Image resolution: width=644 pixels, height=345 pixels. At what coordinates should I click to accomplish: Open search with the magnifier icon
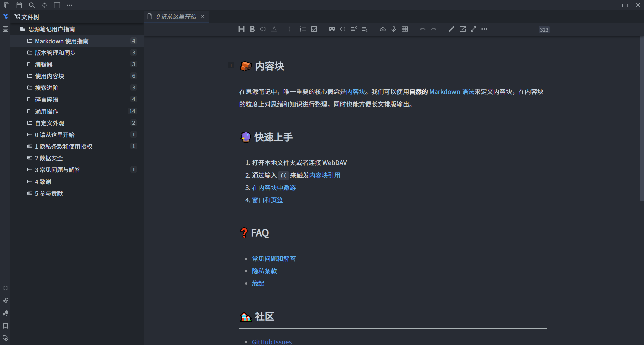tap(32, 5)
